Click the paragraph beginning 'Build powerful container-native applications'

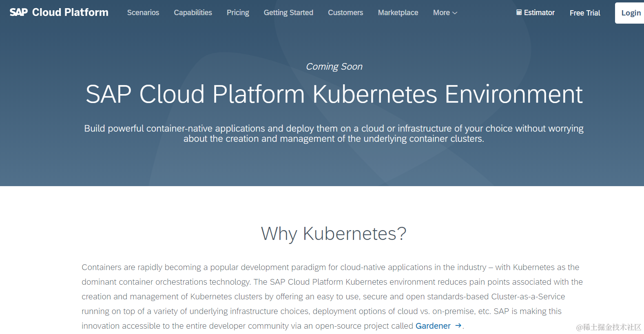coord(334,134)
